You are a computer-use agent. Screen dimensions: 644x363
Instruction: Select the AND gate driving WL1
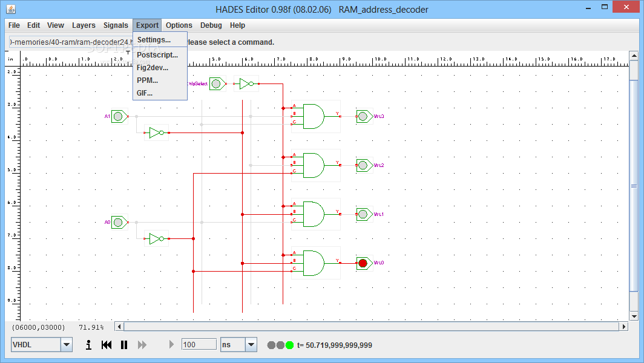point(315,214)
